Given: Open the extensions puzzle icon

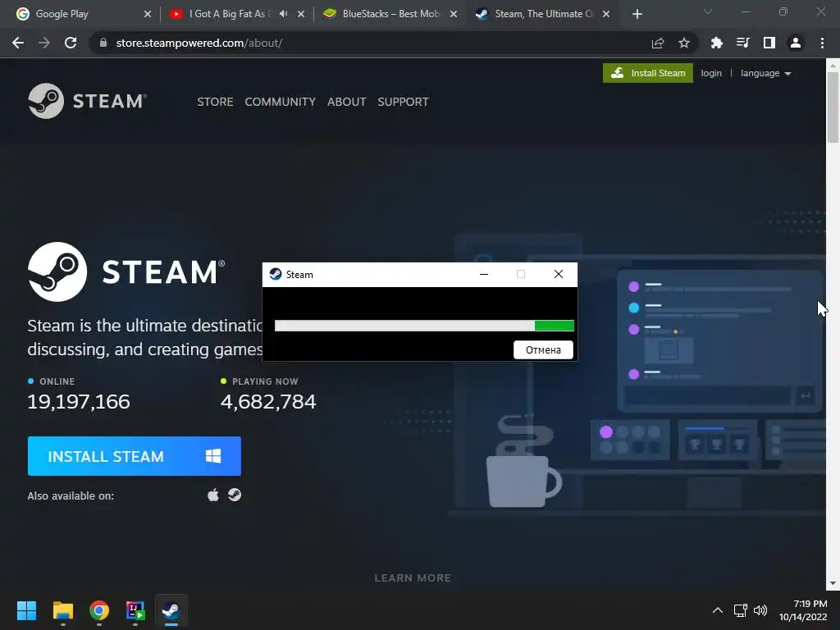Looking at the screenshot, I should point(717,43).
